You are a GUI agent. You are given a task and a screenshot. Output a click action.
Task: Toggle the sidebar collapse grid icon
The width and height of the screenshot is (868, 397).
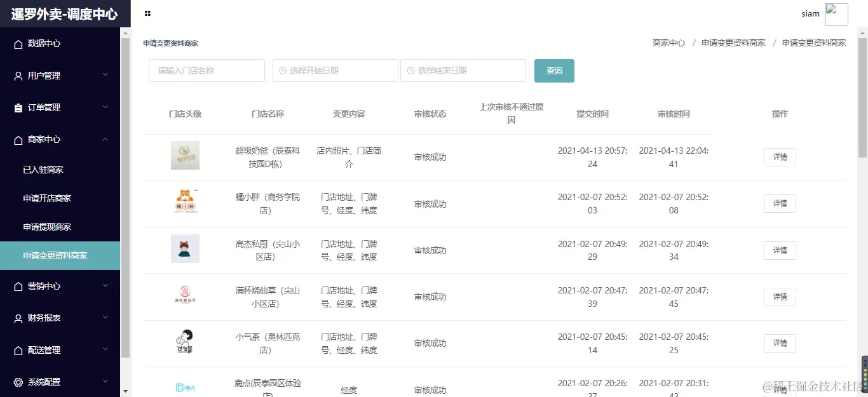[147, 13]
